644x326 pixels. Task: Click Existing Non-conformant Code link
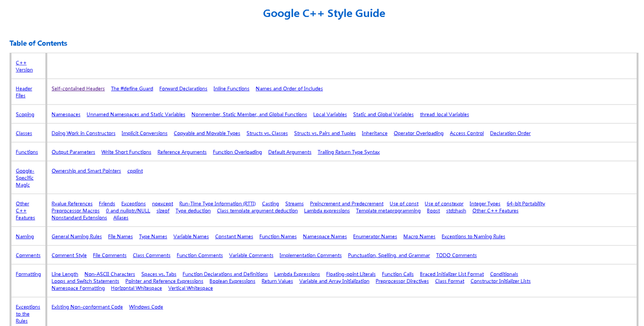pyautogui.click(x=87, y=307)
